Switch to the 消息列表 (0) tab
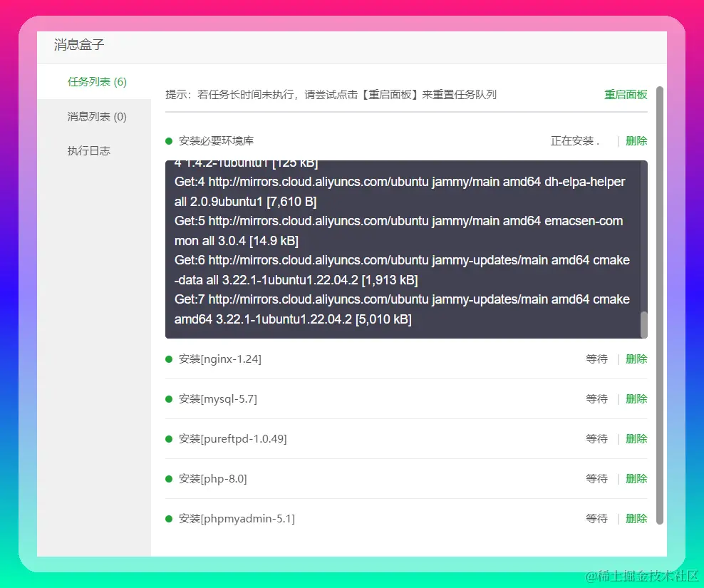704x588 pixels. point(96,117)
